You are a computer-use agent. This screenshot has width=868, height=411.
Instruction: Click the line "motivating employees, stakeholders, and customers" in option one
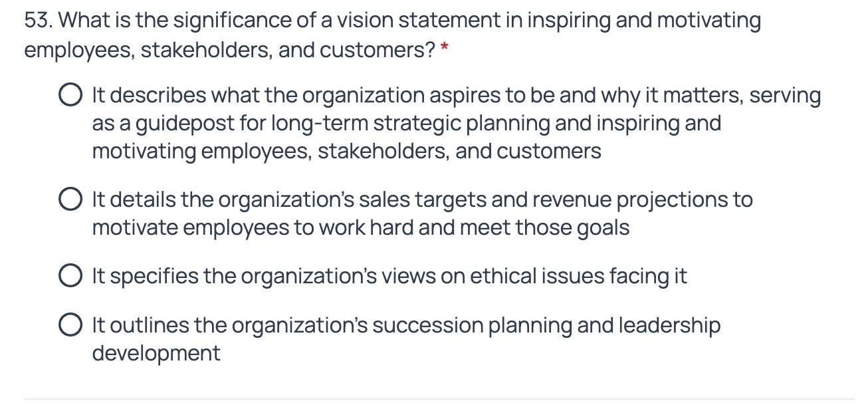[x=346, y=152]
